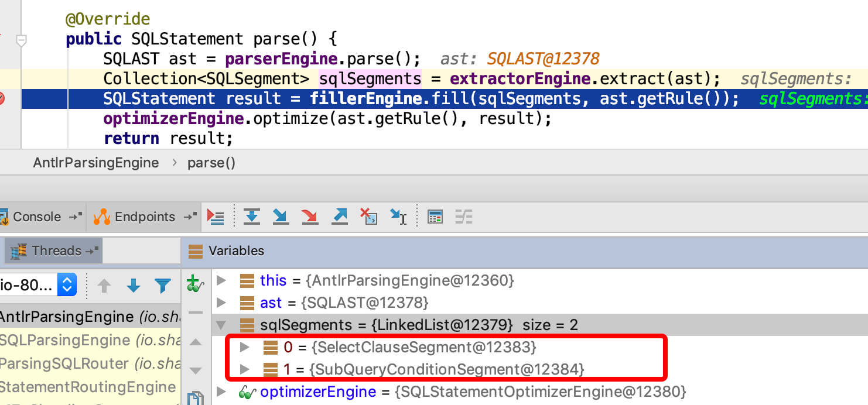Click the New Watch glasses icon

pyautogui.click(x=194, y=284)
